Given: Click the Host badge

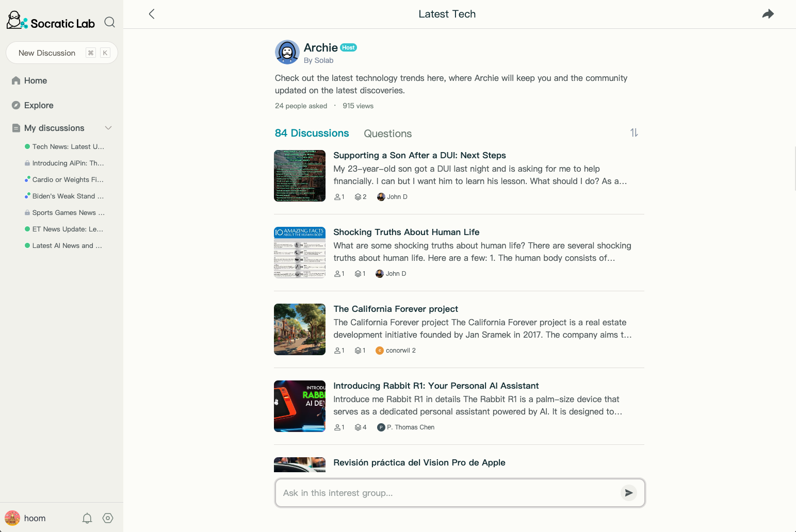Looking at the screenshot, I should [x=349, y=47].
